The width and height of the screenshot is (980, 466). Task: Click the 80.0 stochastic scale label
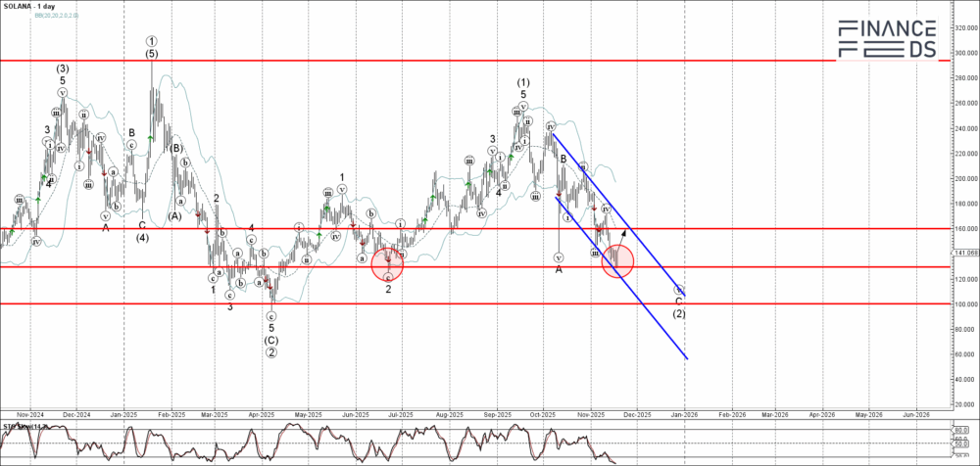tap(963, 431)
